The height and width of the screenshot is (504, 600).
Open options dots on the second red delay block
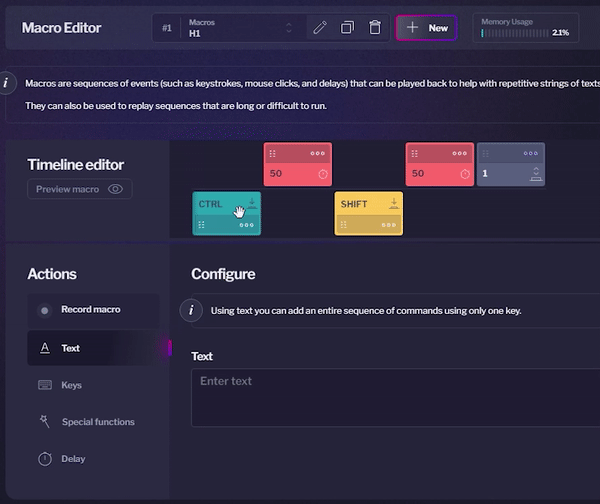tap(460, 154)
